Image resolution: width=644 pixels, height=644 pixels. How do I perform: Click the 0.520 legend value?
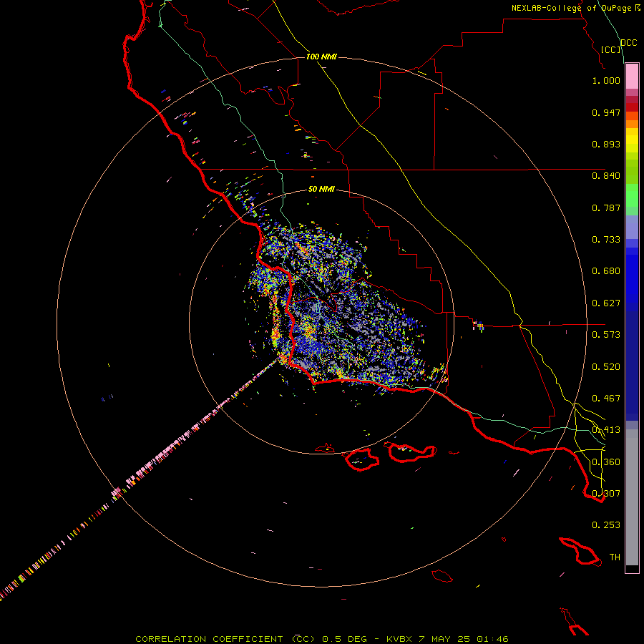coord(606,367)
